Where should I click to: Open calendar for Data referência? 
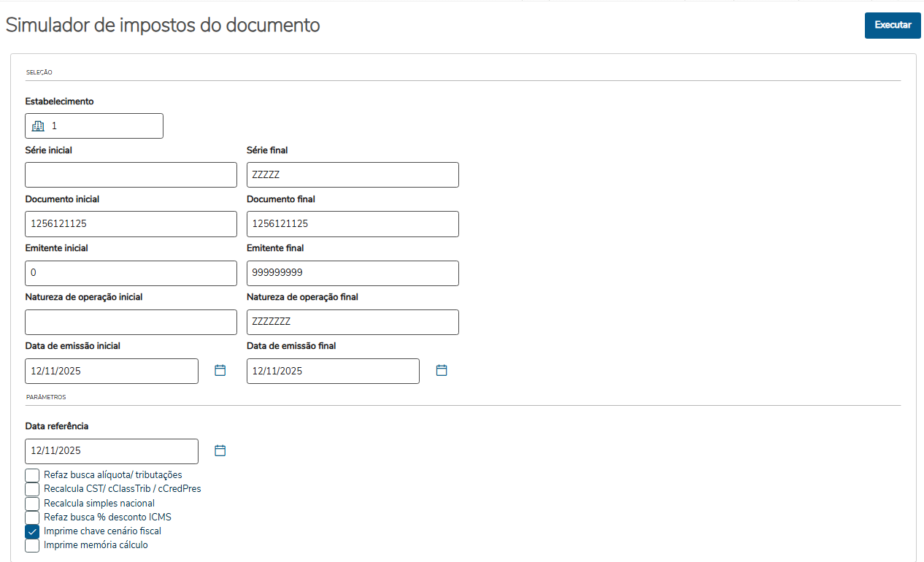coord(220,450)
